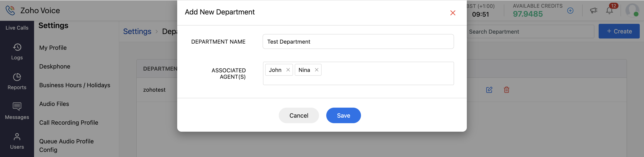The height and width of the screenshot is (157, 644).
Task: Click the Save button
Action: (343, 115)
